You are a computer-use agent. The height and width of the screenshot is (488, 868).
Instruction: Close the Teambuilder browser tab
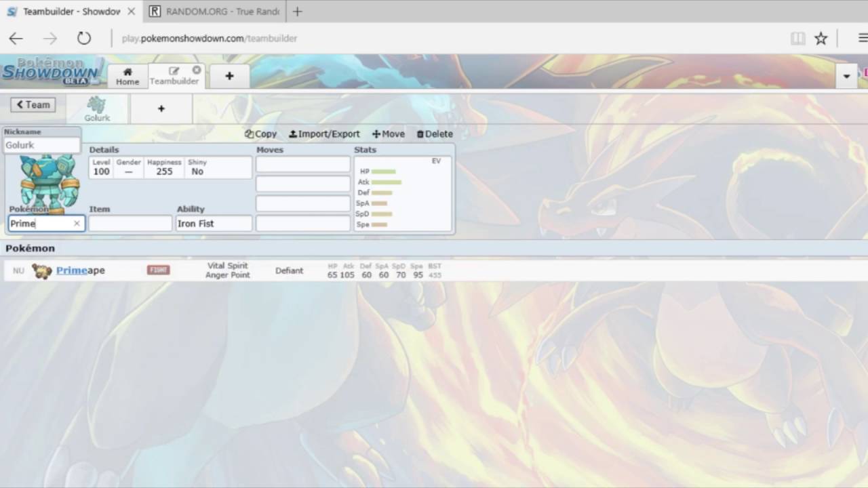click(132, 12)
